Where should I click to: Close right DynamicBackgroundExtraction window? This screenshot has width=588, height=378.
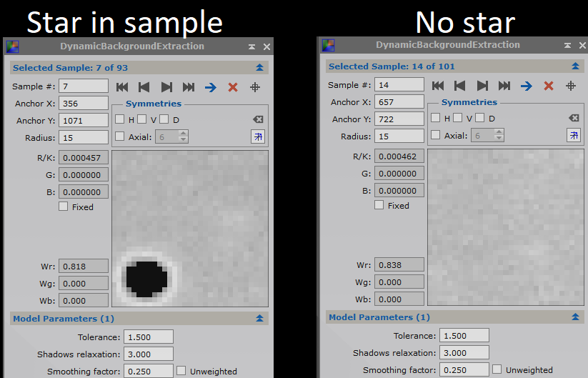coord(582,46)
